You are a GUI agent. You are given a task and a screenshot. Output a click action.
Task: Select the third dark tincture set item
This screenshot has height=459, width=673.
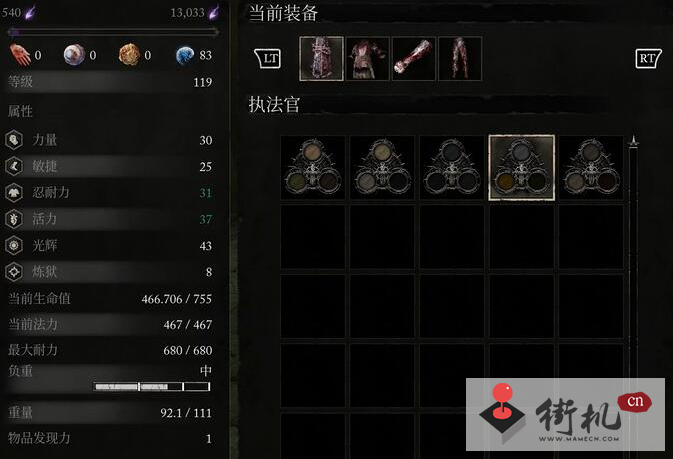(452, 168)
